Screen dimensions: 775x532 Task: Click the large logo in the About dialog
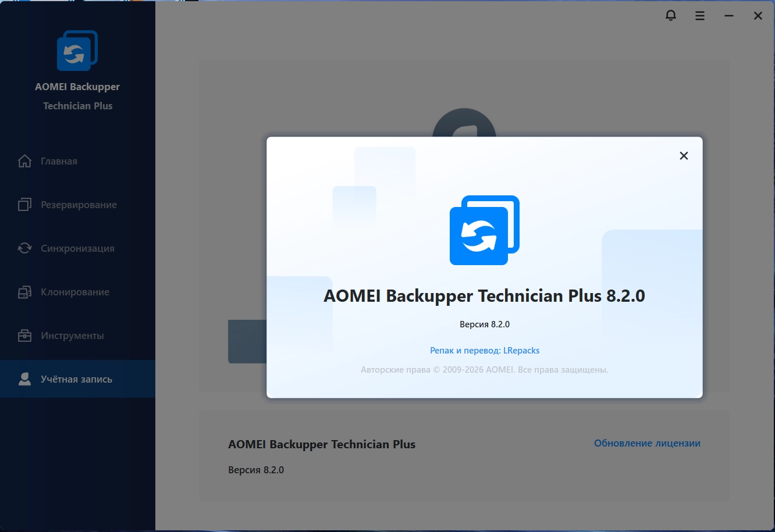pos(485,230)
